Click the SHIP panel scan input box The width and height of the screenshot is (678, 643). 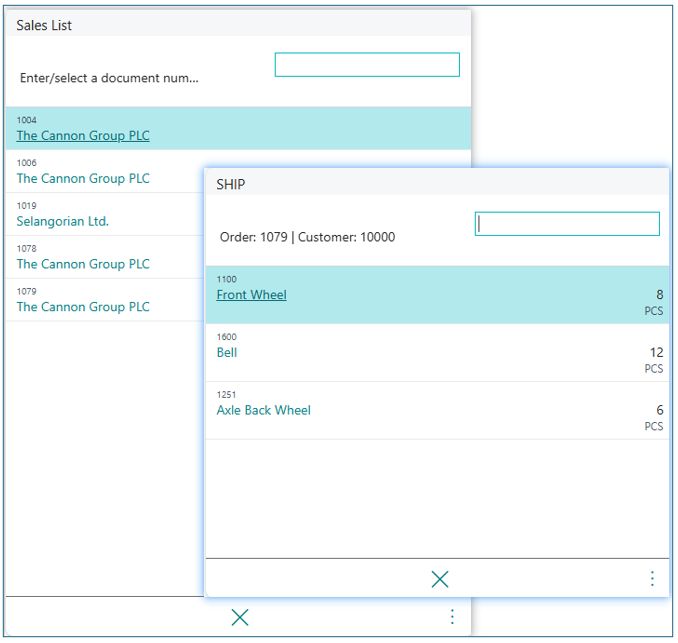tap(567, 224)
